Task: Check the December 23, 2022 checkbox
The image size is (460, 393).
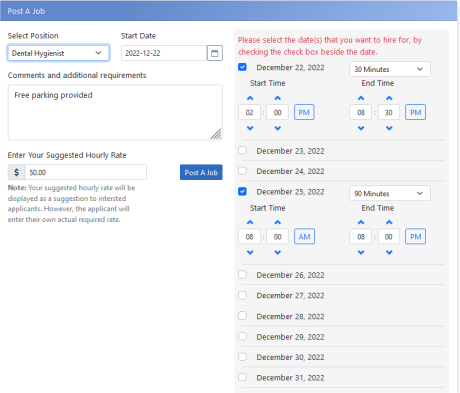Action: (242, 150)
